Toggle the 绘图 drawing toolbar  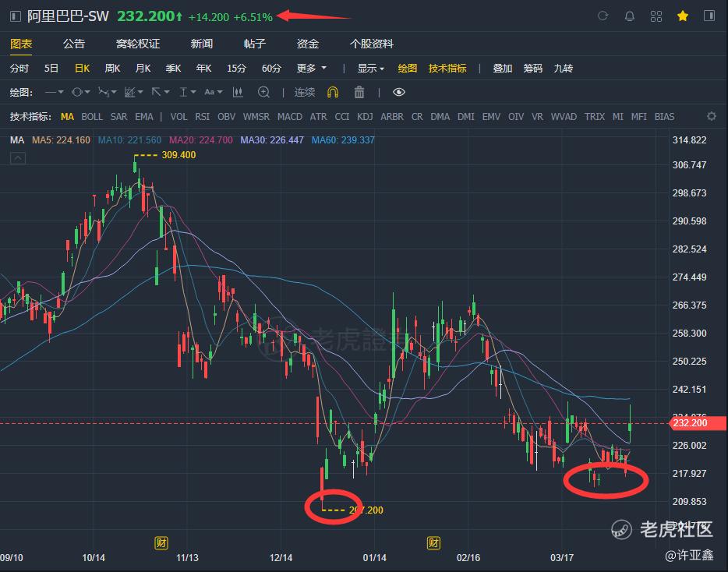click(x=407, y=69)
